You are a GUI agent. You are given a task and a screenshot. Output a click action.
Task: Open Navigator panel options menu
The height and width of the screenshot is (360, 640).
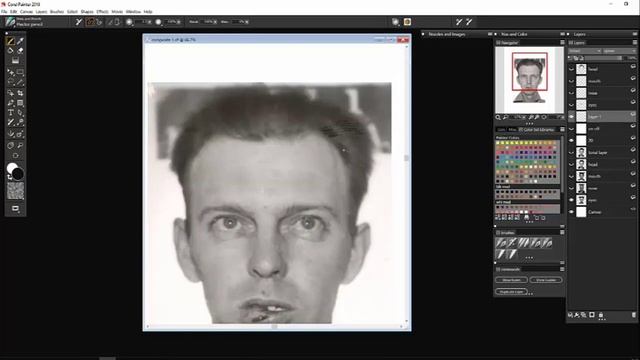pos(562,42)
